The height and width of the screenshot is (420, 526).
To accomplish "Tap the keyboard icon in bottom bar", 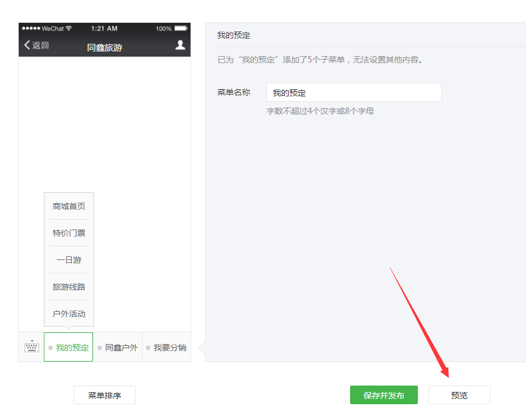I will pos(32,347).
